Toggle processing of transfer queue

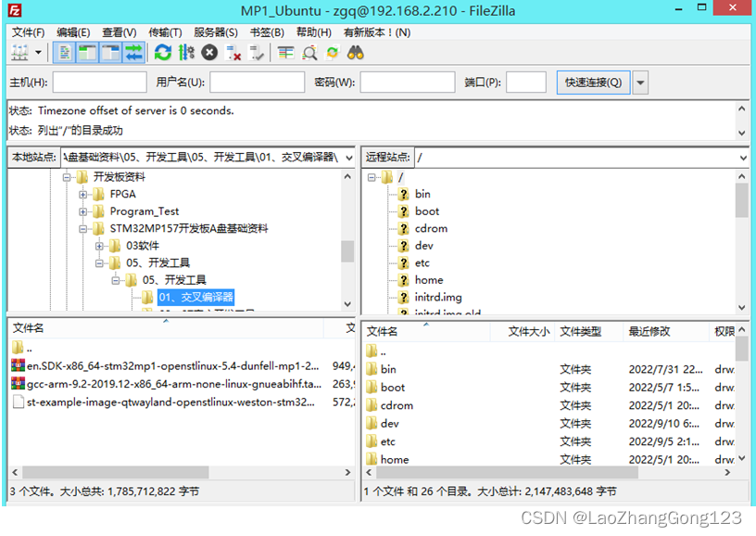point(186,53)
